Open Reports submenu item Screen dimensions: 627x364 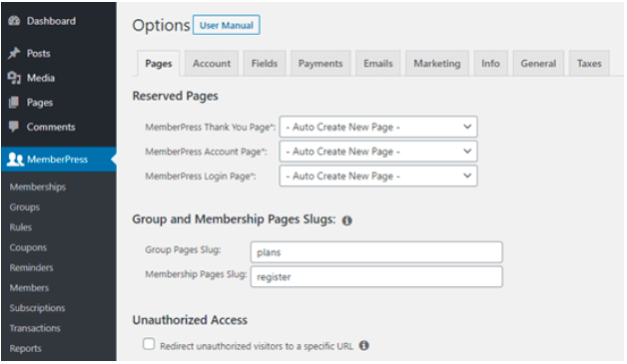(26, 348)
